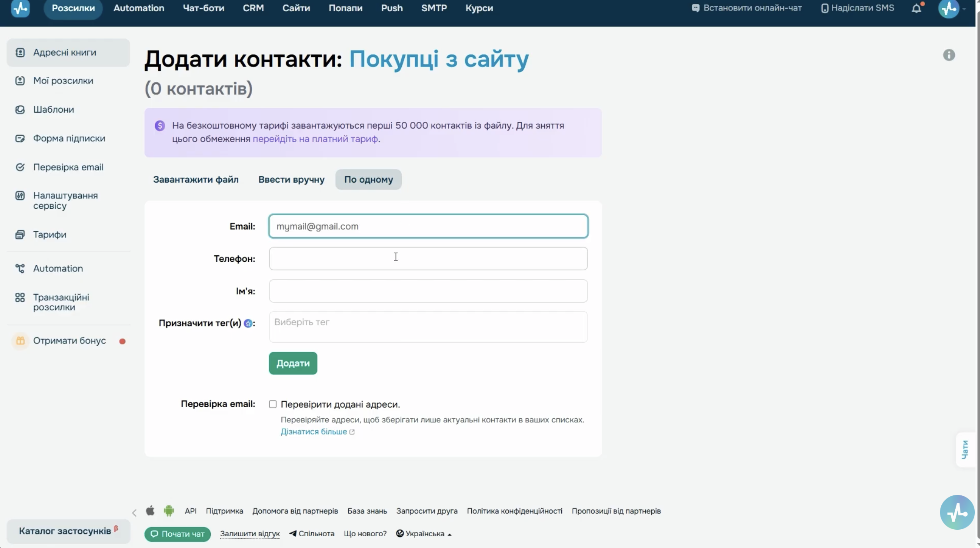Click the Мої розсилки sidebar icon
The width and height of the screenshot is (980, 548).
20,81
